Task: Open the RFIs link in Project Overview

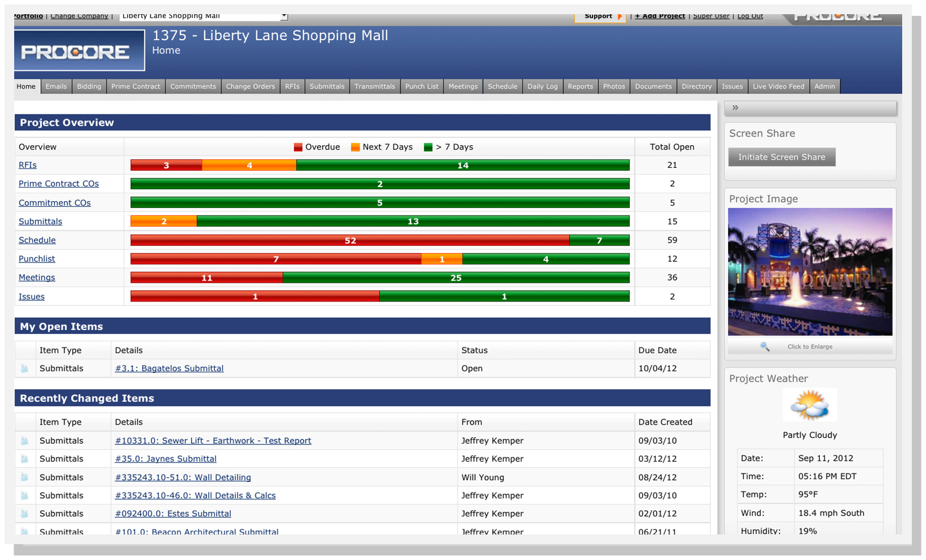Action: (x=28, y=165)
